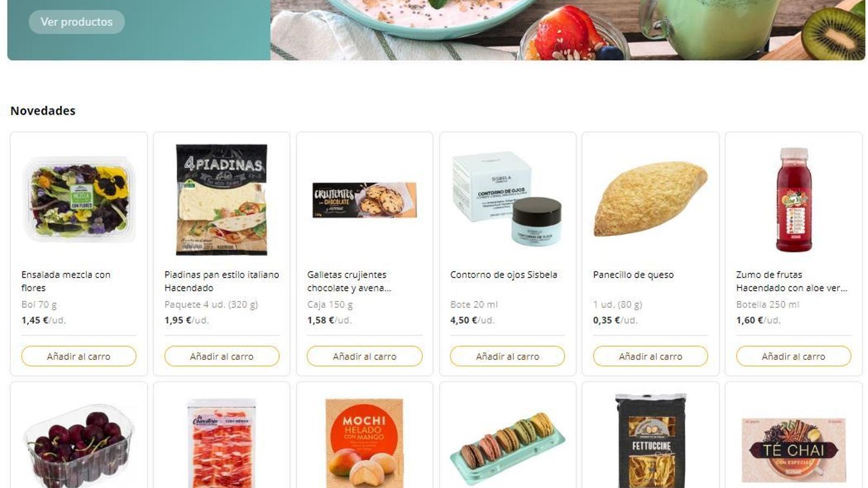
Task: Open the red aloe vera juice bottle image
Action: 794,200
